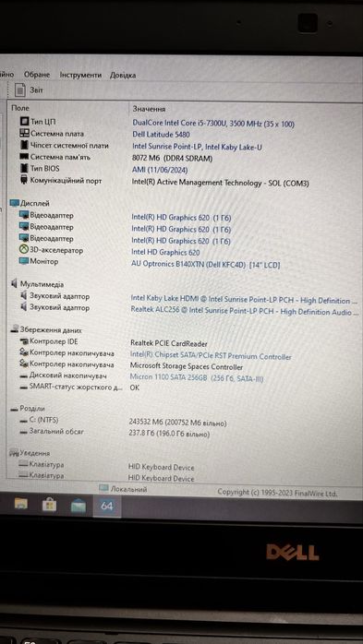Select the Microsoft Storage Spaces Controller value
Image resolution: width=363 pixels, height=644 pixels.
coord(187,367)
